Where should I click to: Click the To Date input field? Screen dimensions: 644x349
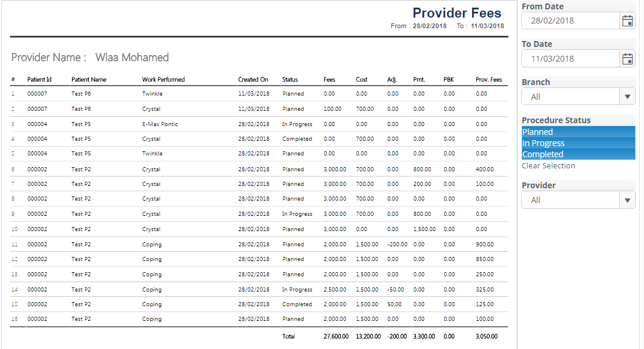570,59
